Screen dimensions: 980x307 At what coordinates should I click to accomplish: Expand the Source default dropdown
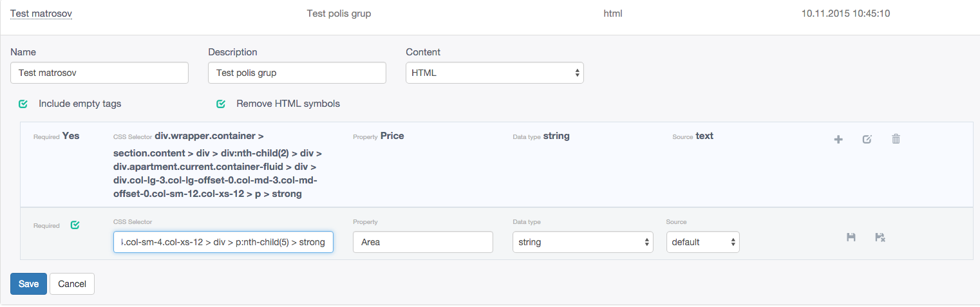[703, 242]
